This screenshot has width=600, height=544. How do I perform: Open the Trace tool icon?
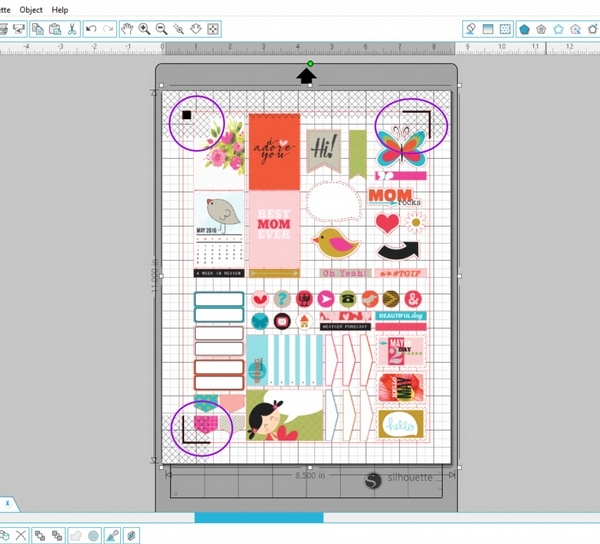pyautogui.click(x=112, y=535)
